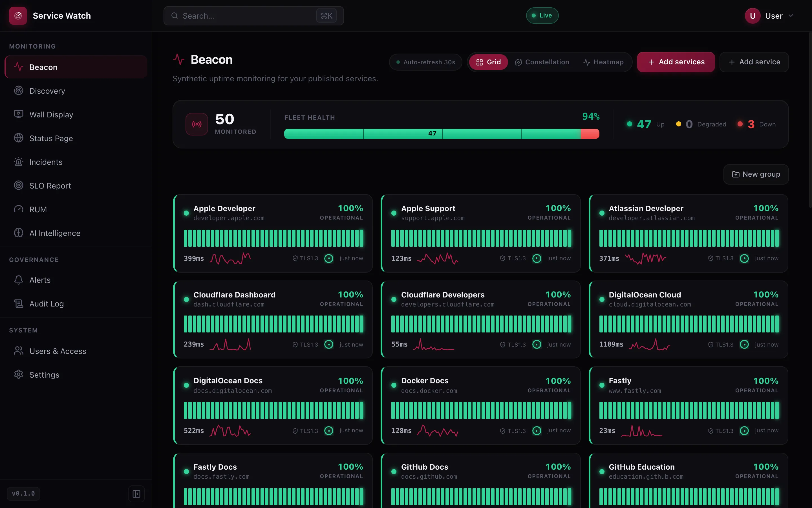This screenshot has height=508, width=812.
Task: Click the 47 Up counter
Action: (x=646, y=124)
